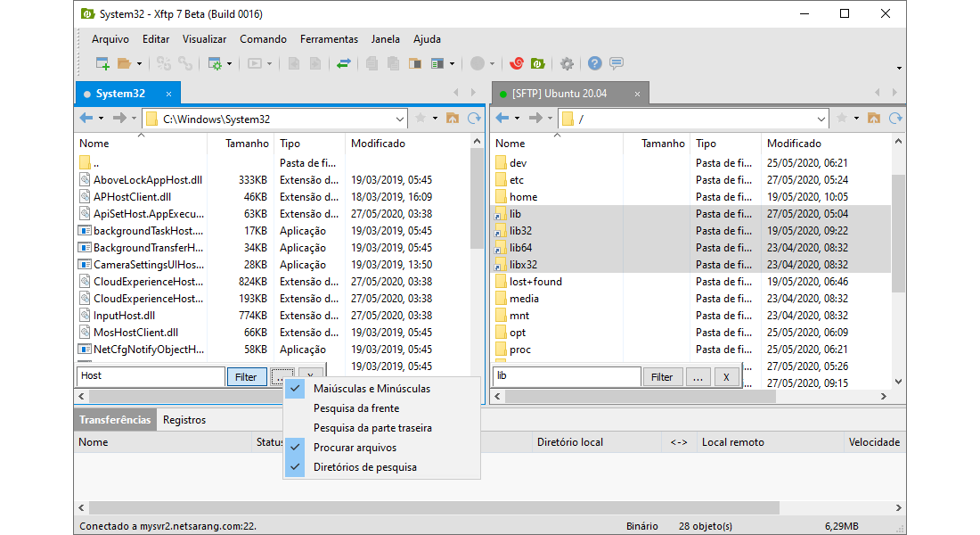980x535 pixels.
Task: Click the feedback speech bubble icon
Action: (617, 63)
